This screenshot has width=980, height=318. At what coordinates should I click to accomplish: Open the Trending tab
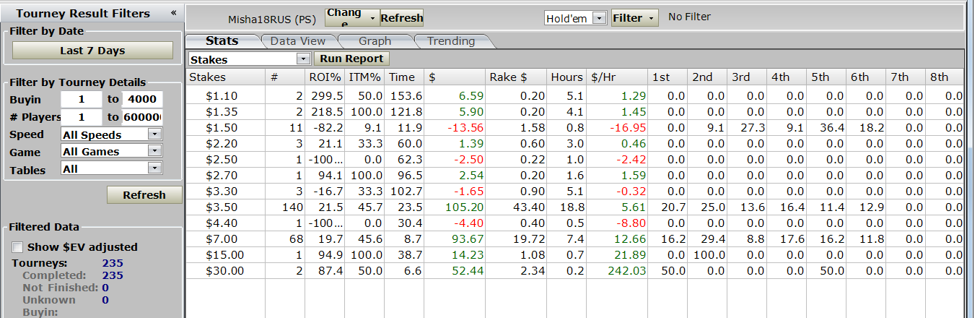[451, 41]
